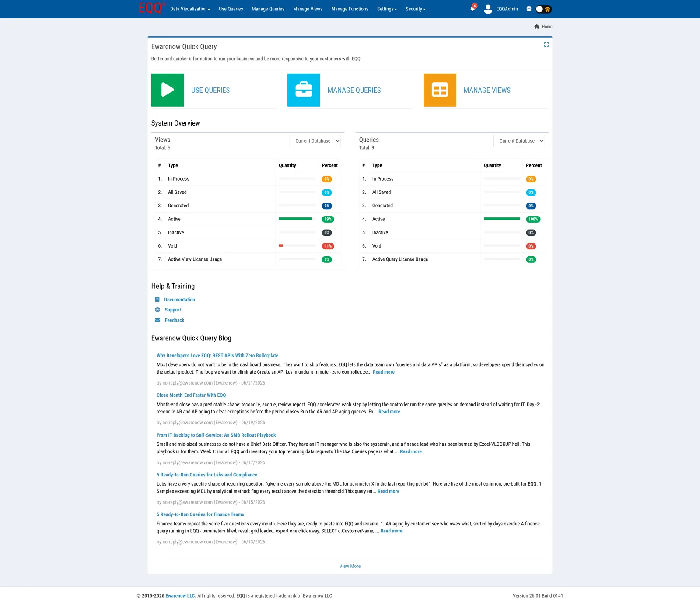
Task: Click Read more on SMB Rollout post
Action: click(x=411, y=451)
